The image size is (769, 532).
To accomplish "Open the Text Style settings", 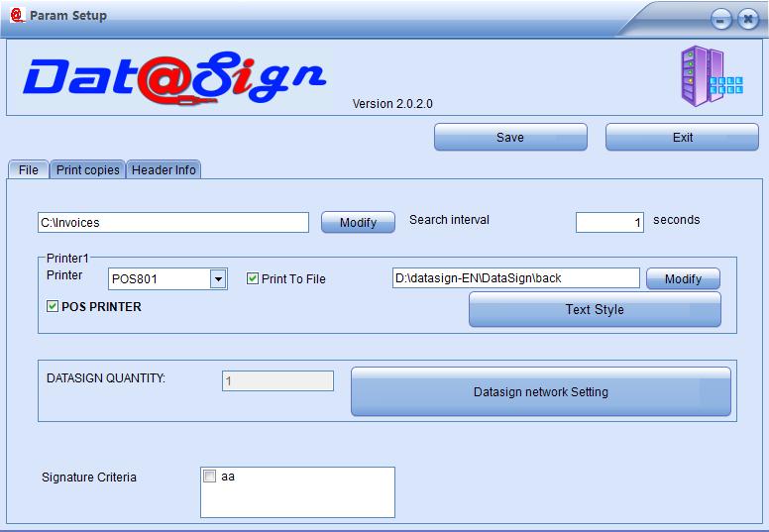I will [x=595, y=309].
